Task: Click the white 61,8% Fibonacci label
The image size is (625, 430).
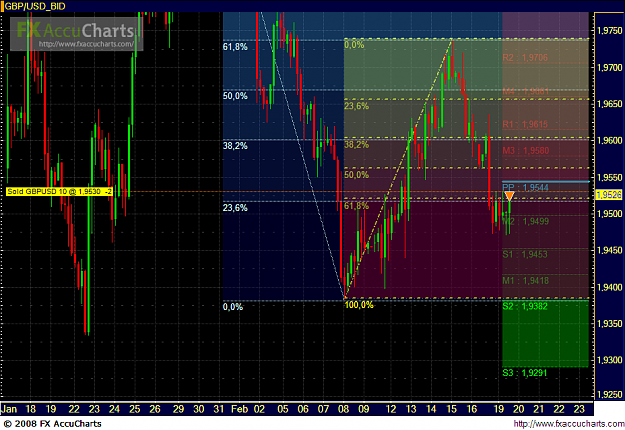Action: click(x=235, y=47)
